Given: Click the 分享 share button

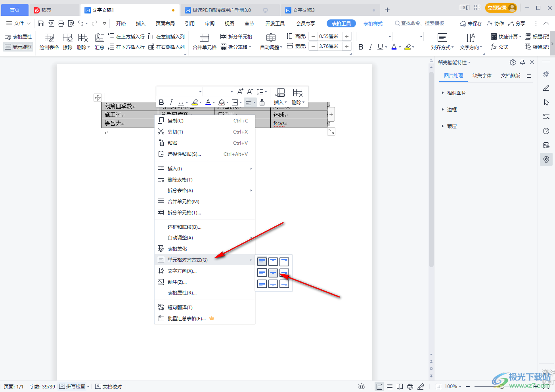Looking at the screenshot, I should click(x=517, y=23).
